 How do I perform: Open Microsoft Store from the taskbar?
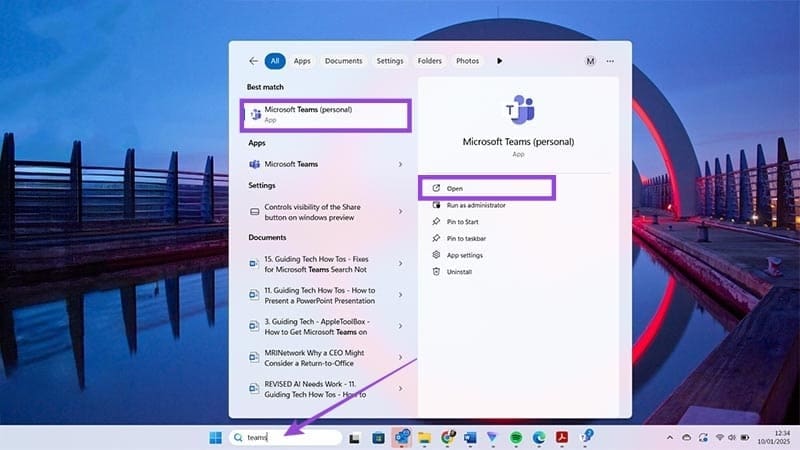(379, 438)
